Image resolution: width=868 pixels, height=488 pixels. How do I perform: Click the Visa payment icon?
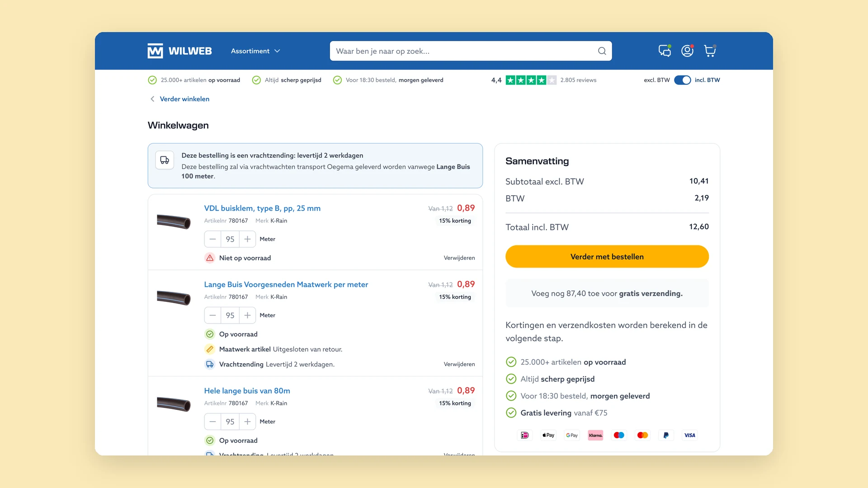690,435
